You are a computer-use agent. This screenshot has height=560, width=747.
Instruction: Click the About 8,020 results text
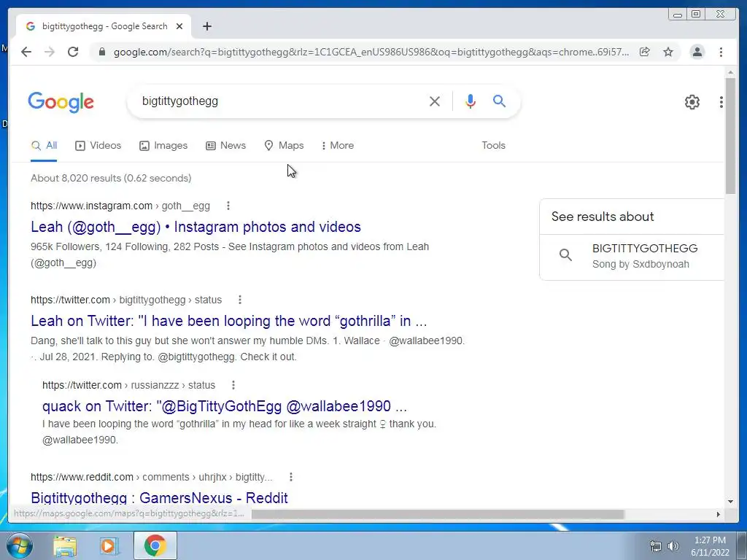coord(111,178)
